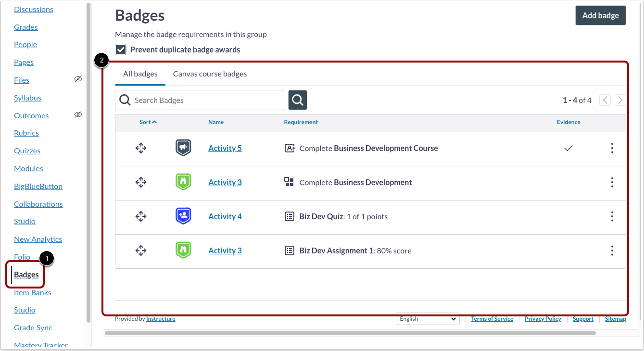The width and height of the screenshot is (644, 351).
Task: Open the three-dot menu in Complete Business Development row
Action: point(612,182)
